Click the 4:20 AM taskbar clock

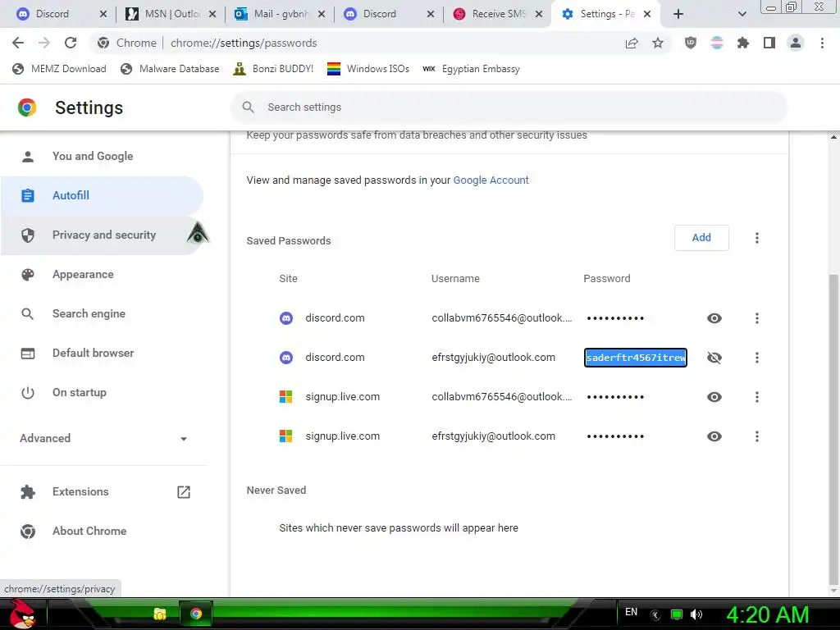click(767, 614)
